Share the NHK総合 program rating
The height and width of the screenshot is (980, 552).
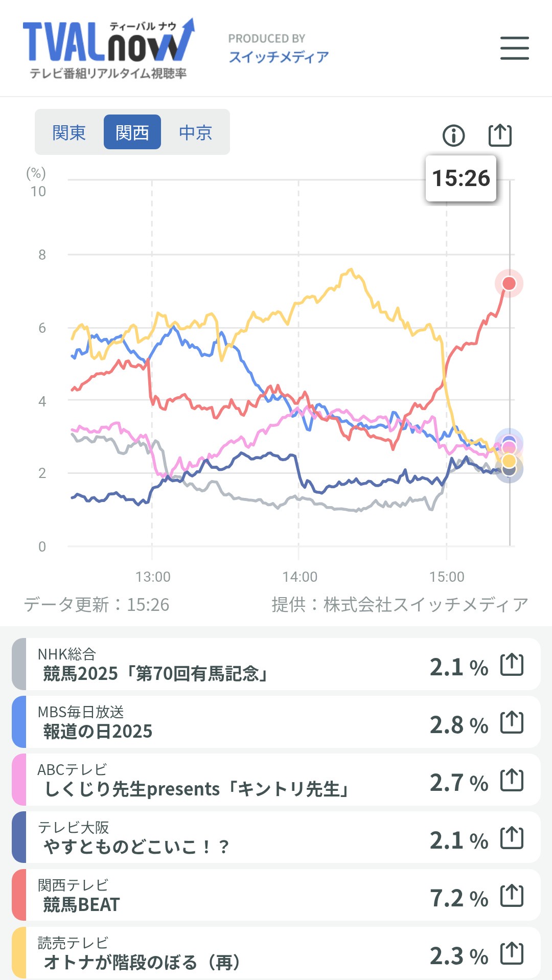512,665
